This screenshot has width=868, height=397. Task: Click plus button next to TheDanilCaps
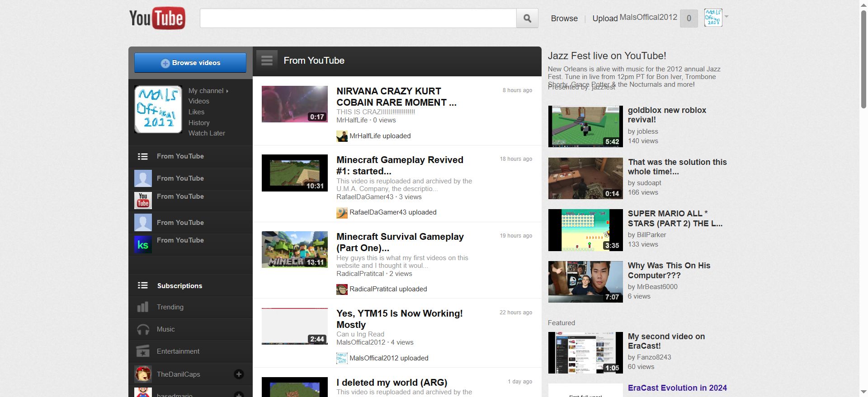tap(239, 374)
